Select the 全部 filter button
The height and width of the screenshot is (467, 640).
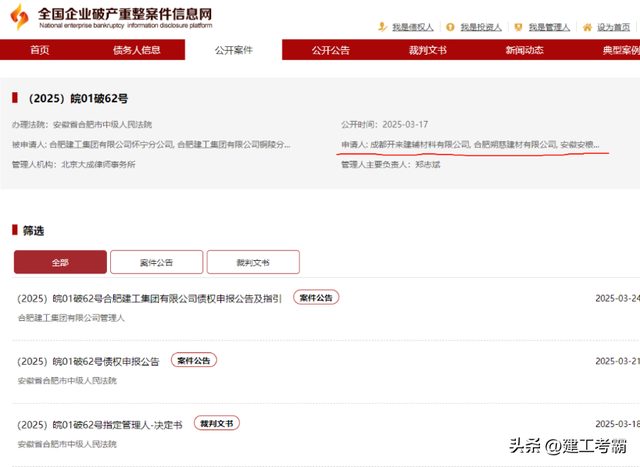coord(60,262)
